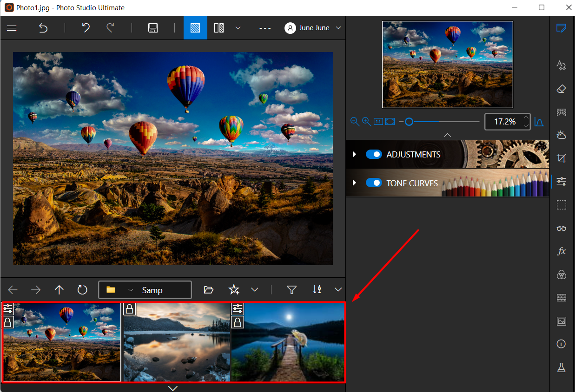Open the image info panel
The image size is (575, 392).
pyautogui.click(x=562, y=344)
